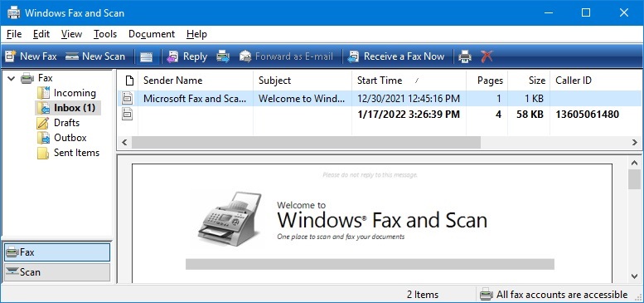
Task: Click the preview pane's scroll up arrow
Action: click(x=635, y=163)
